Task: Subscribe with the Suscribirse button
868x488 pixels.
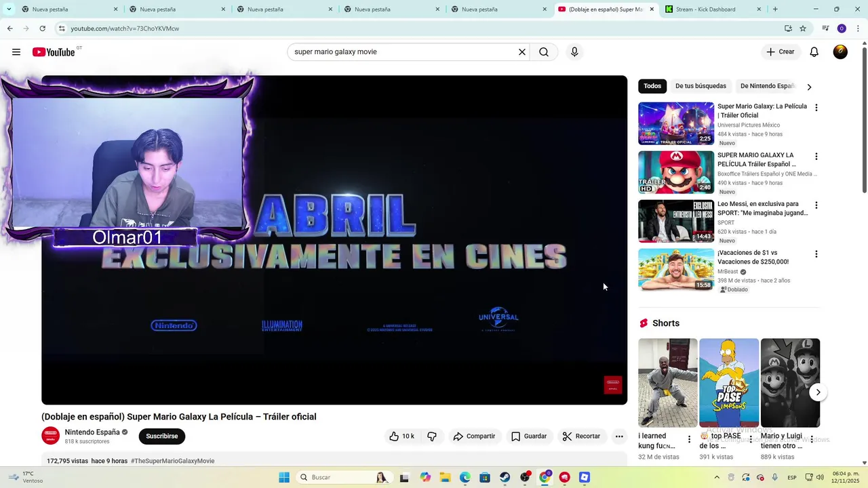Action: pos(162,436)
